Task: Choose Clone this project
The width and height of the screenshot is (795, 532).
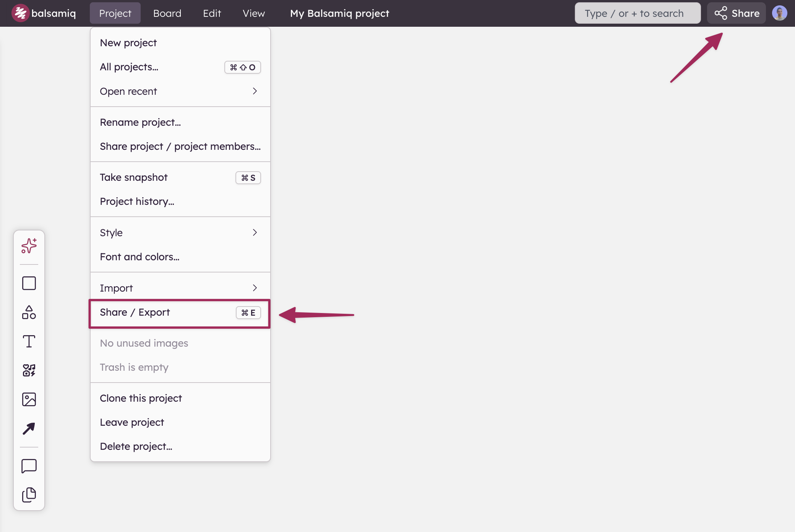Action: click(x=180, y=398)
